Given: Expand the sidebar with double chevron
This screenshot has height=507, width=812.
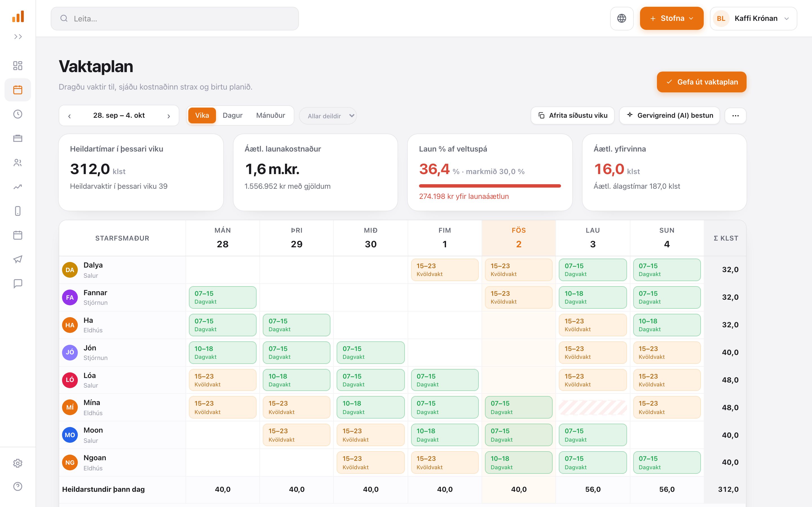Looking at the screenshot, I should (x=18, y=37).
